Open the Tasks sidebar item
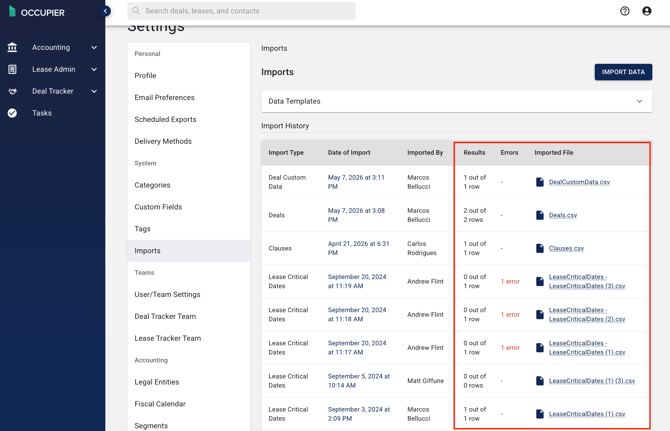This screenshot has width=670, height=431. (42, 113)
